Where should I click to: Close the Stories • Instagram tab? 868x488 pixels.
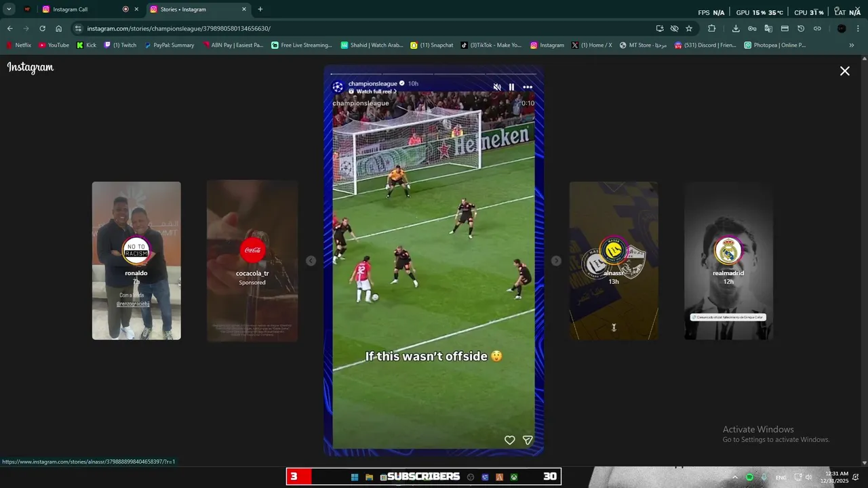click(244, 9)
